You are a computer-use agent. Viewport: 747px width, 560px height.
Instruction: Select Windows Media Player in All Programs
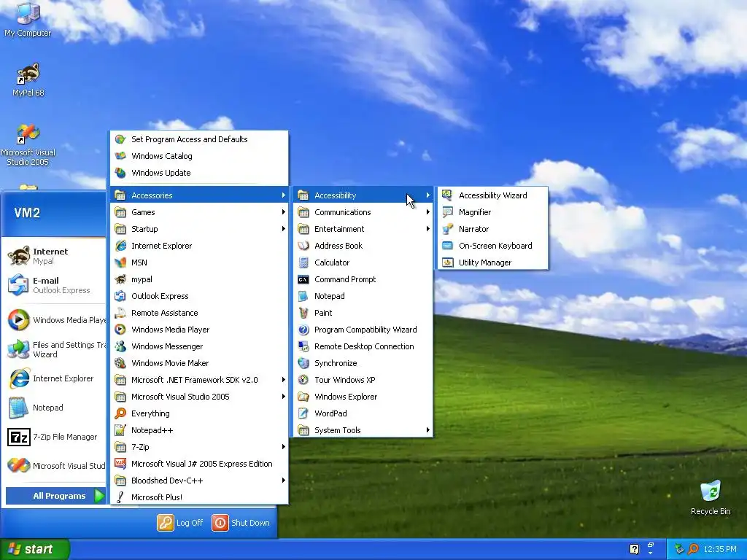(199, 330)
